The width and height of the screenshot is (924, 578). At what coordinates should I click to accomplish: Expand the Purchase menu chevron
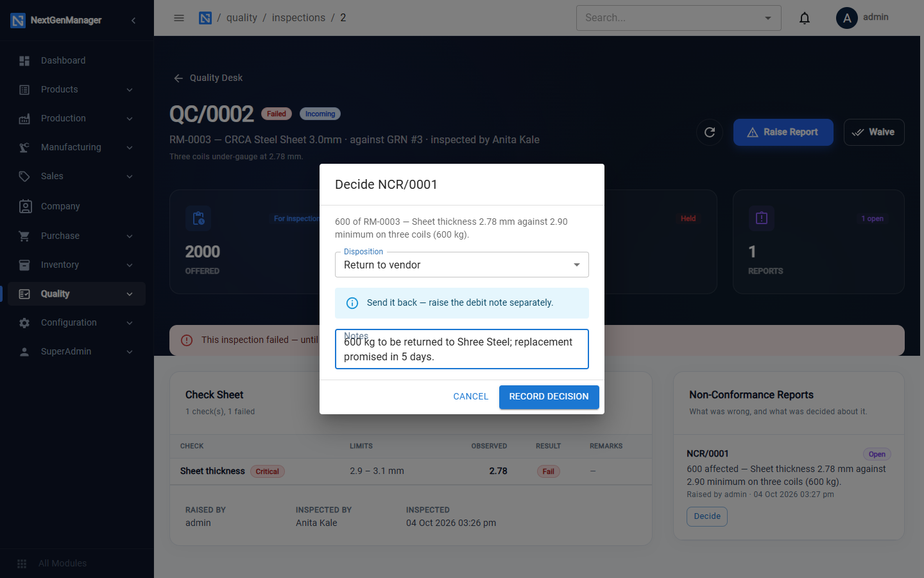click(x=130, y=236)
